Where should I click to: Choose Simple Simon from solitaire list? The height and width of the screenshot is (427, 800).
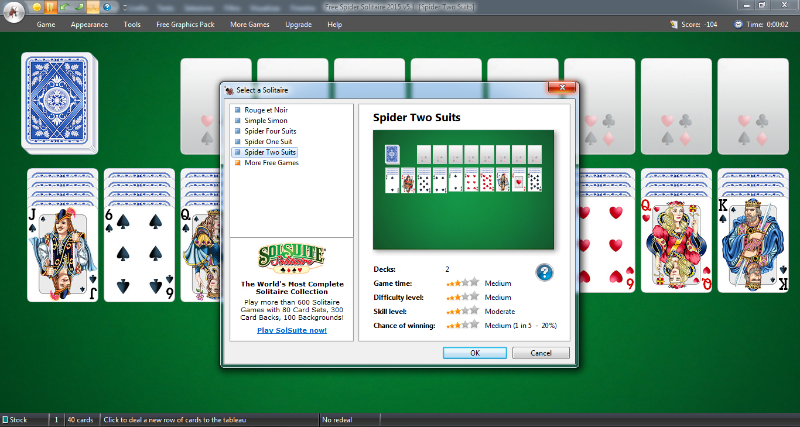(x=267, y=120)
